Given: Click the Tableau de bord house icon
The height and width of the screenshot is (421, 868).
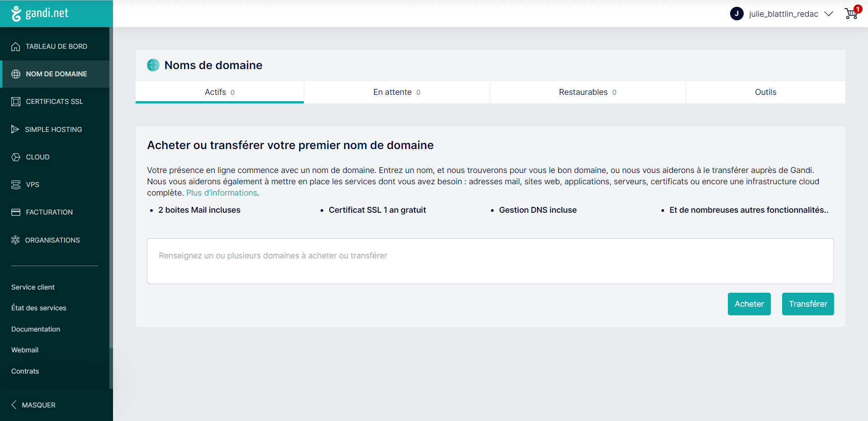Looking at the screenshot, I should click(16, 47).
